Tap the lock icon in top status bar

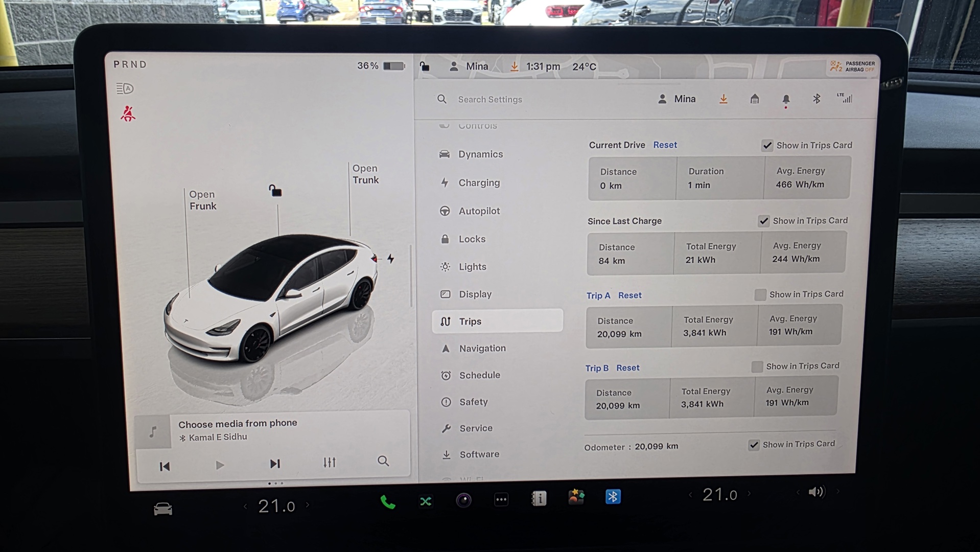425,66
